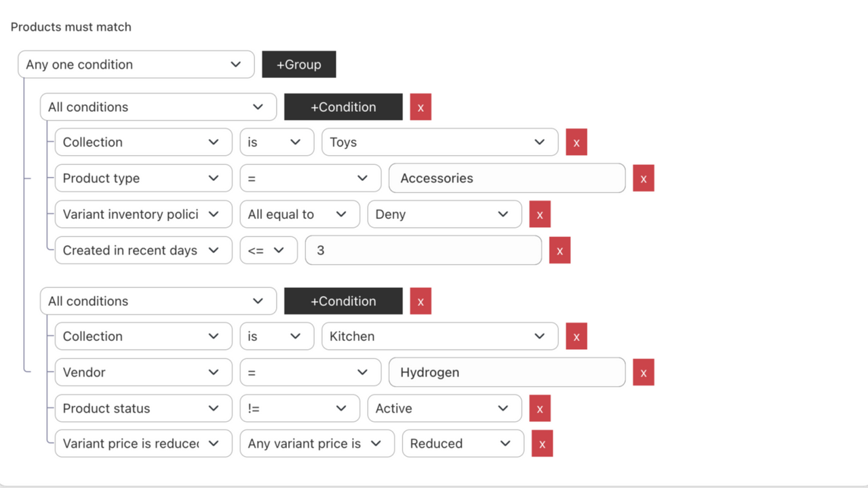This screenshot has height=488, width=868.
Task: Open the Any one condition dropdown
Action: point(136,64)
